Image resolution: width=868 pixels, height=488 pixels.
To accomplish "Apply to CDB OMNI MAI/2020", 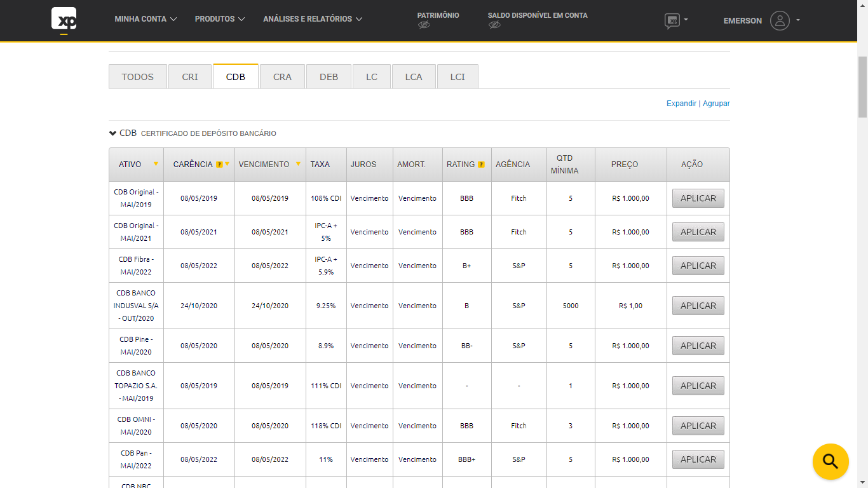I will [x=698, y=426].
